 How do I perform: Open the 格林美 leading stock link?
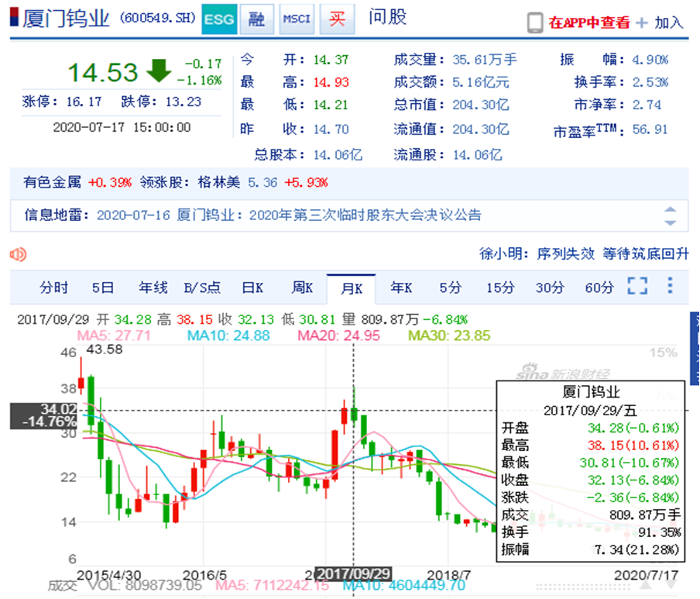click(x=218, y=182)
